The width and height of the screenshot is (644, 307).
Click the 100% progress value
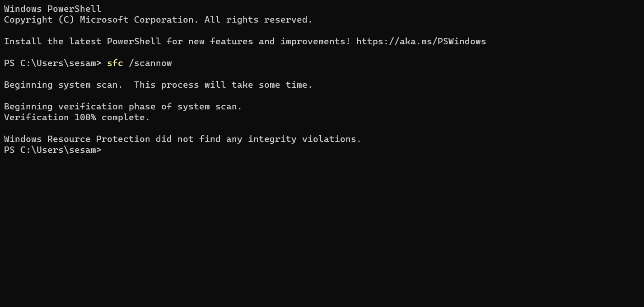[x=85, y=118]
